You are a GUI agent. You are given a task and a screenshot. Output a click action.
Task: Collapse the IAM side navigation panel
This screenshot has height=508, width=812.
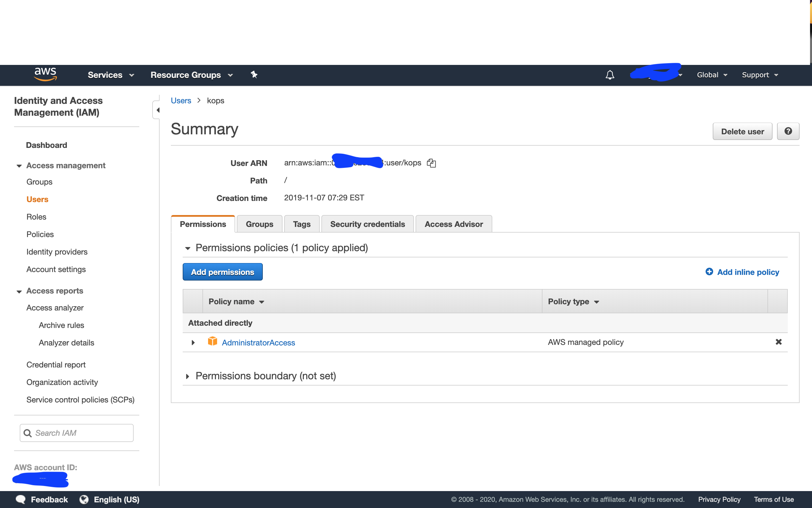coord(157,110)
